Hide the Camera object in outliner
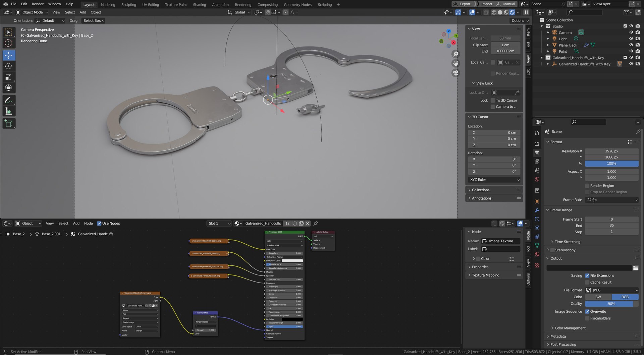 pyautogui.click(x=631, y=33)
